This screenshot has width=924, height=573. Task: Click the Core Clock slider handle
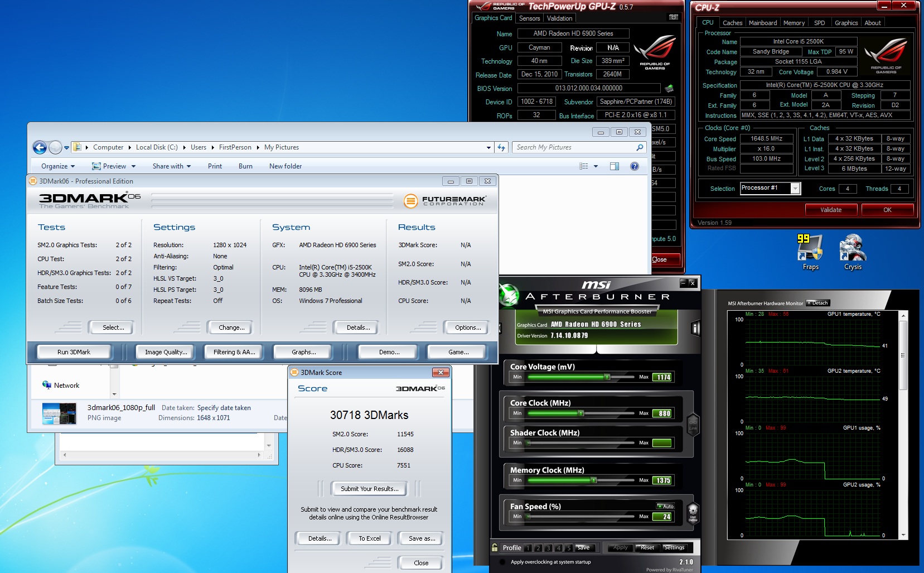[580, 413]
